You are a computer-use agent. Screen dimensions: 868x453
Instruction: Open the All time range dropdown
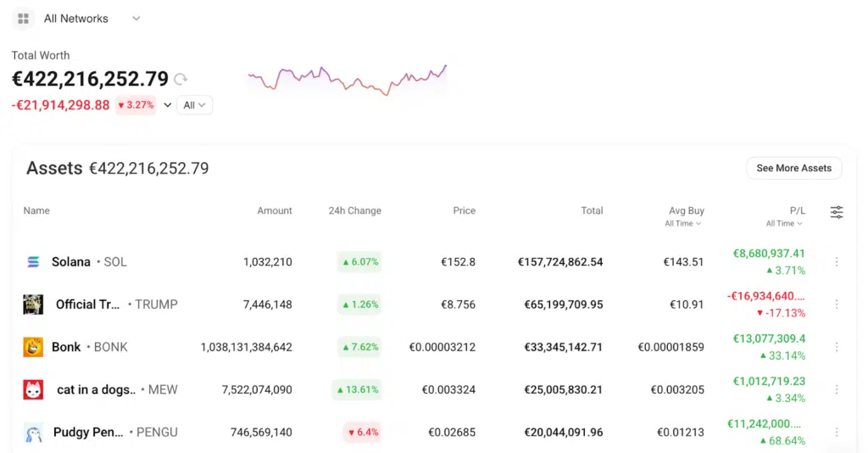click(194, 105)
